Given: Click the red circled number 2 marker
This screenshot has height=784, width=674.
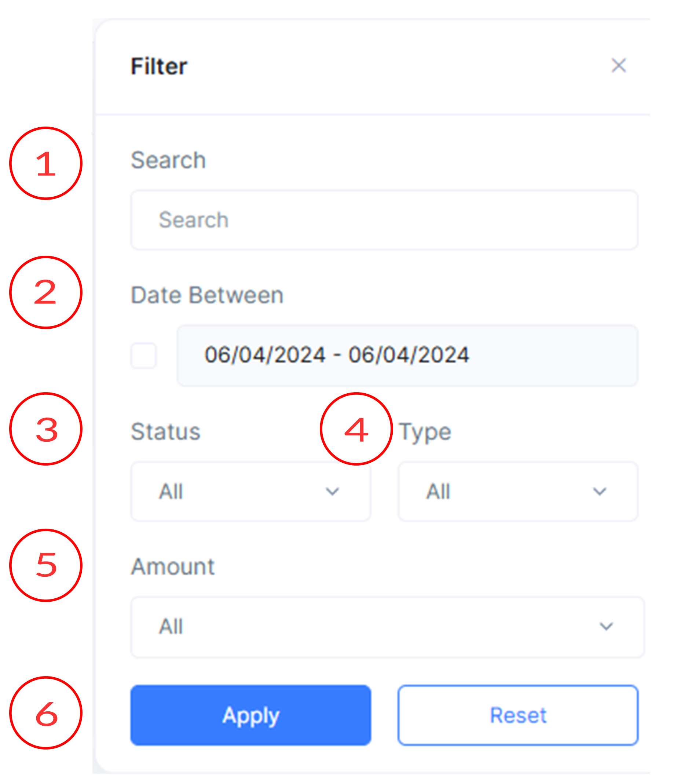Looking at the screenshot, I should click(46, 292).
